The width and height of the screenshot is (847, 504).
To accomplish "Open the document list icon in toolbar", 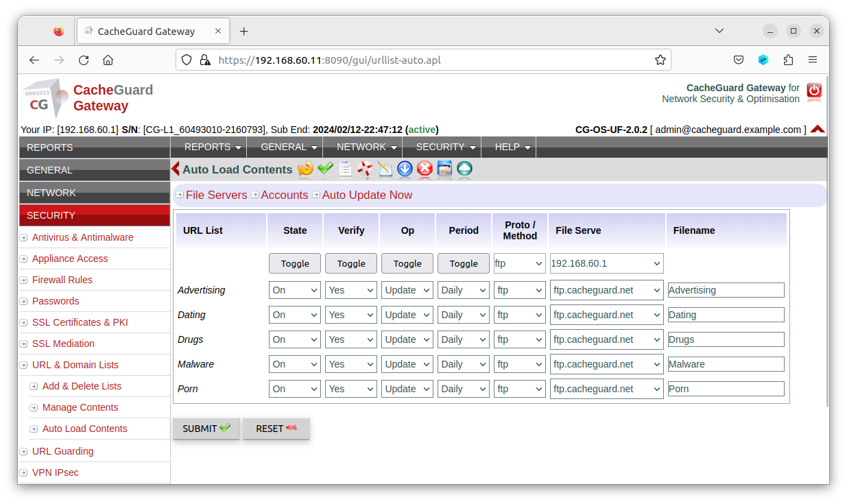I will click(345, 169).
